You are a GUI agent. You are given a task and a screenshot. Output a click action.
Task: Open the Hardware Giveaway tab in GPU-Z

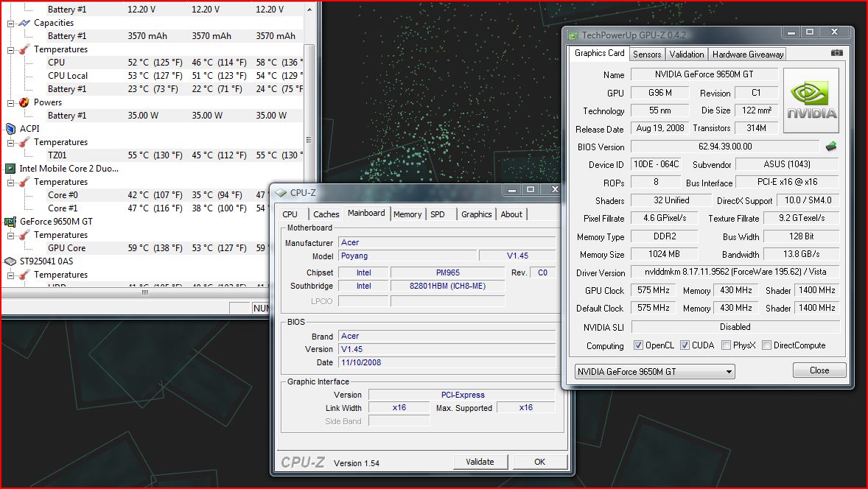pos(748,54)
